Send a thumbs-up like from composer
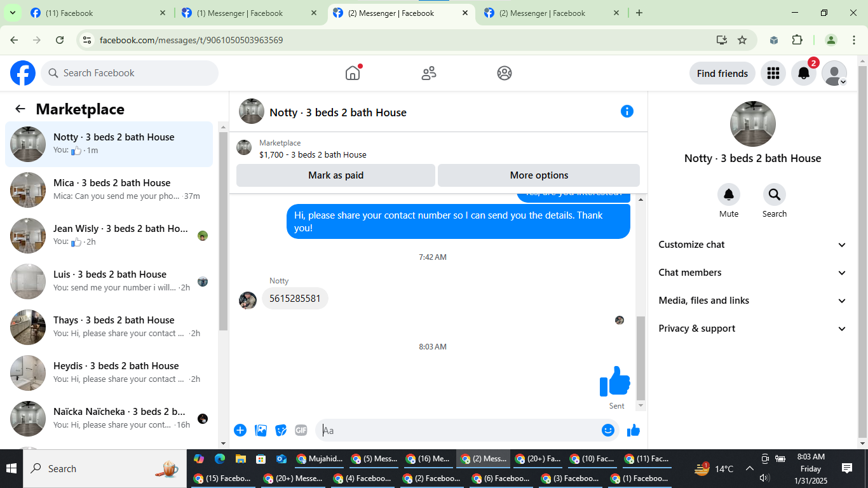Screen dimensions: 868x488 point(634,430)
